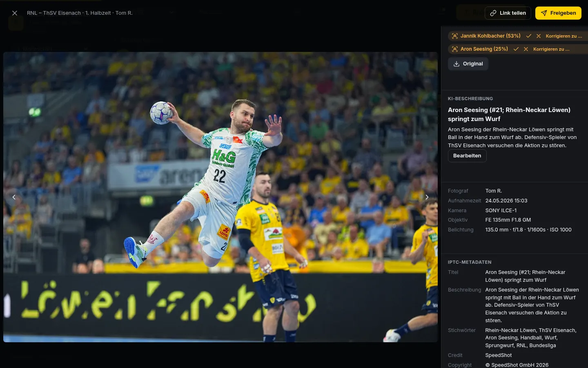The image size is (588, 368).
Task: Click the breadcrumb title RNL – ThSV Eisenach
Action: click(x=54, y=13)
